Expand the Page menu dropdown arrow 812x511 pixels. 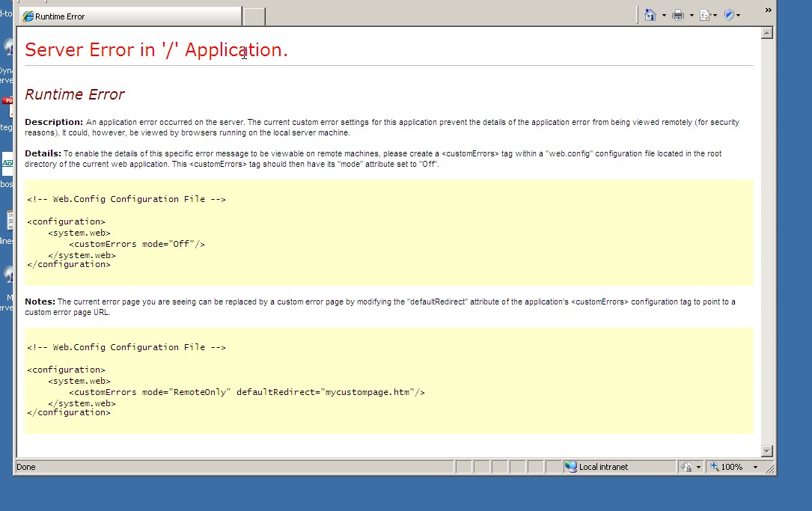(x=715, y=16)
